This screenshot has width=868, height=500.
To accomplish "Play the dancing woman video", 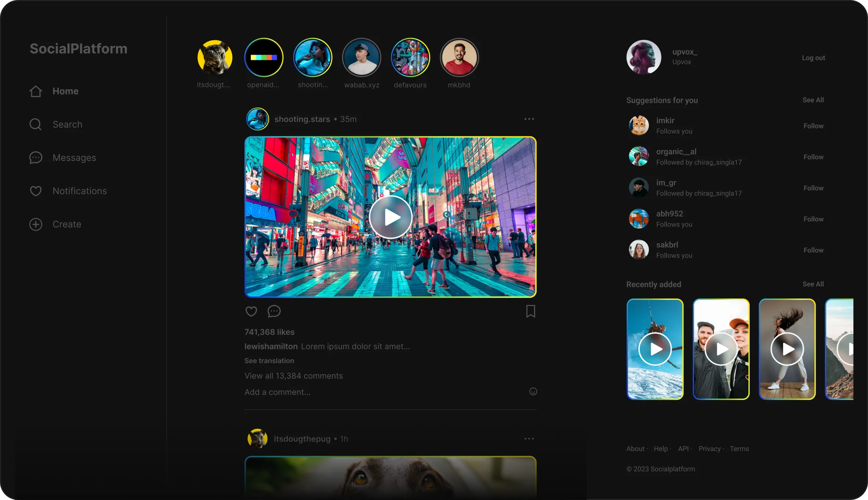I will click(787, 349).
